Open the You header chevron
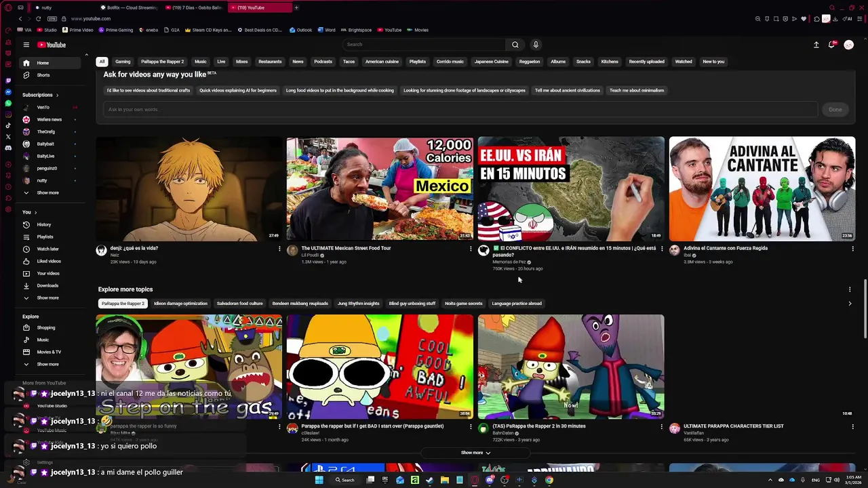This screenshot has width=868, height=488. 37,212
